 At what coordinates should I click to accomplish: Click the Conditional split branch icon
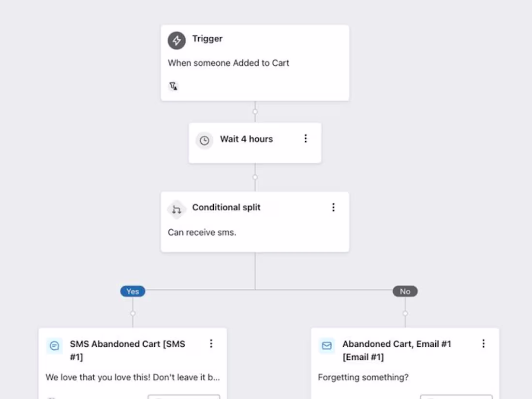pos(177,209)
